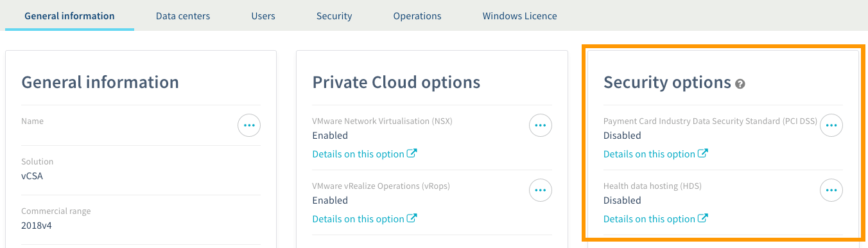Image resolution: width=868 pixels, height=248 pixels.
Task: Click the Security options help icon
Action: coord(740,84)
